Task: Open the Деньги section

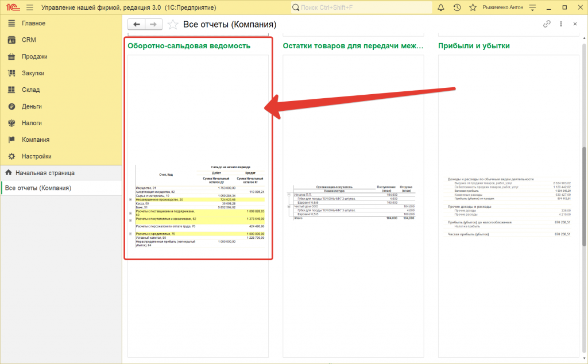Action: click(32, 106)
